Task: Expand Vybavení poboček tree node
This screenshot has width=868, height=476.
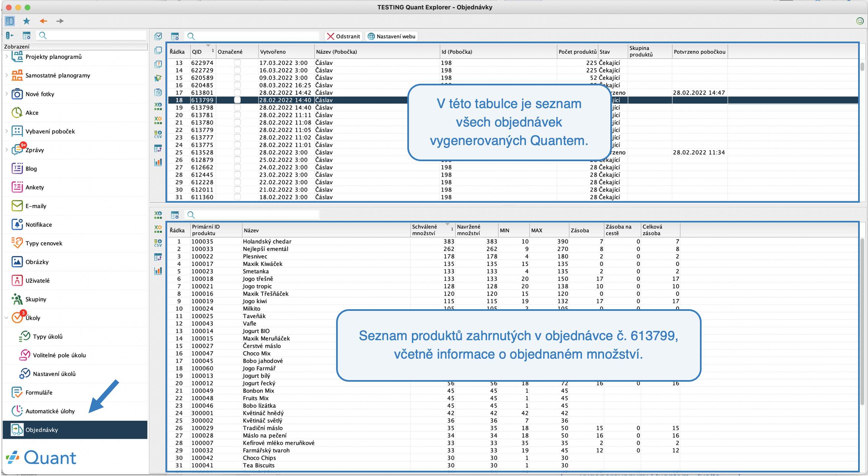Action: [x=6, y=131]
